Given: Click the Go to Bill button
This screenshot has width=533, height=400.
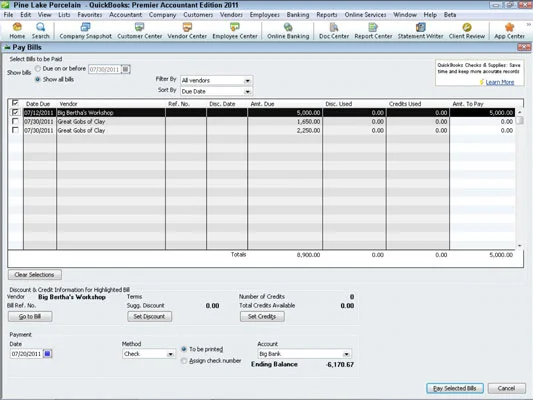Looking at the screenshot, I should 30,316.
